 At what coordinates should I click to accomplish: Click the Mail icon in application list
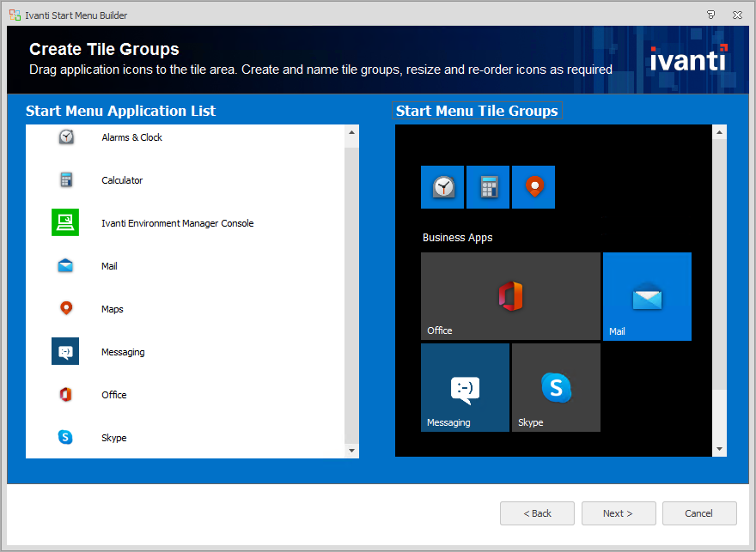pyautogui.click(x=66, y=266)
